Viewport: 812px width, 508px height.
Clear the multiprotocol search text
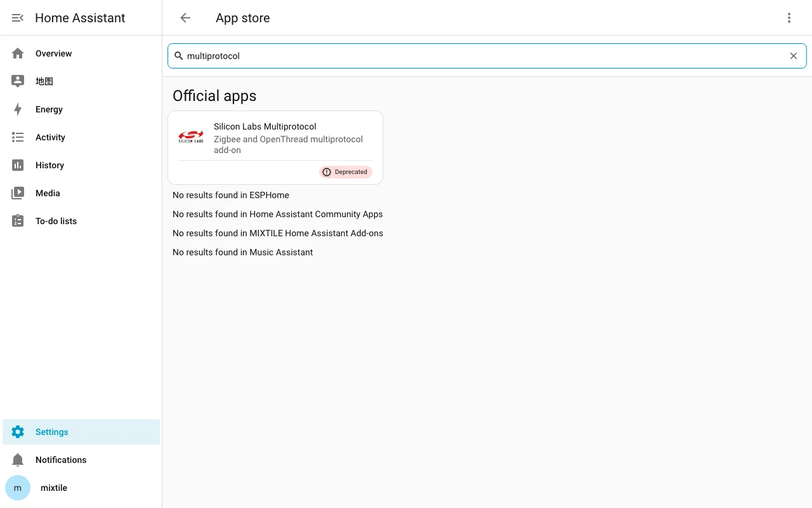(x=794, y=56)
